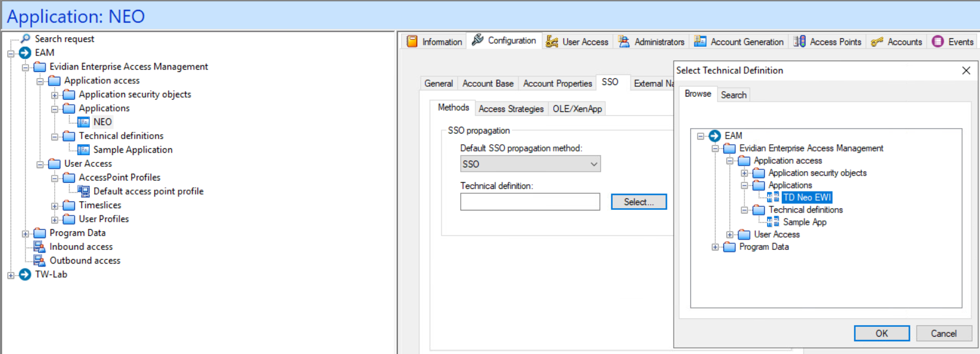Expand the Timeslices node
Viewport: 980px width, 354px height.
point(55,206)
